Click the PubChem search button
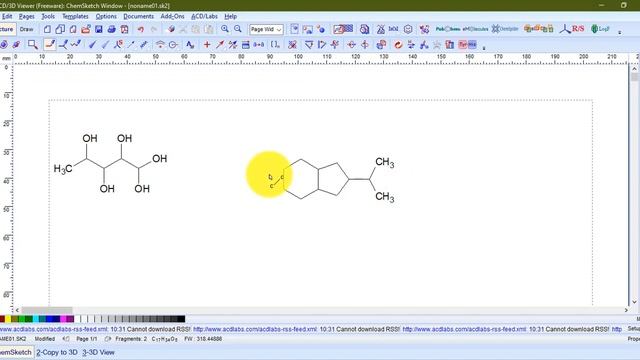Screen dimensions: 640x360 [448, 29]
